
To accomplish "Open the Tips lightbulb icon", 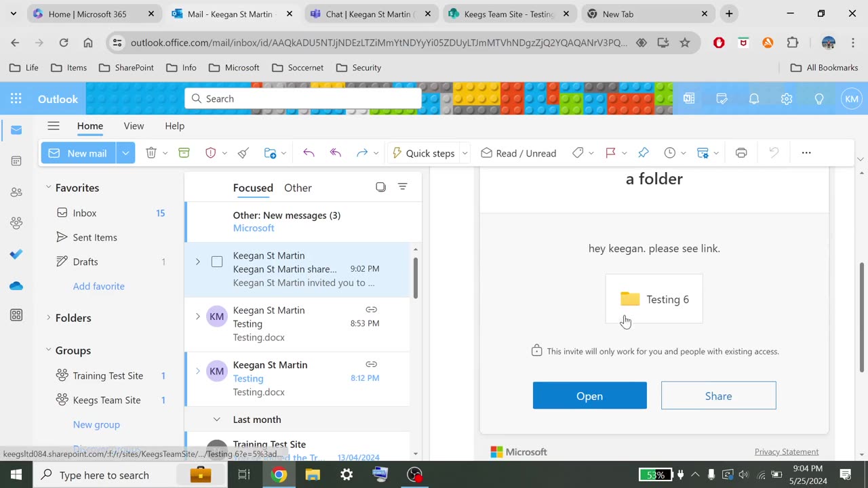I will (x=819, y=99).
